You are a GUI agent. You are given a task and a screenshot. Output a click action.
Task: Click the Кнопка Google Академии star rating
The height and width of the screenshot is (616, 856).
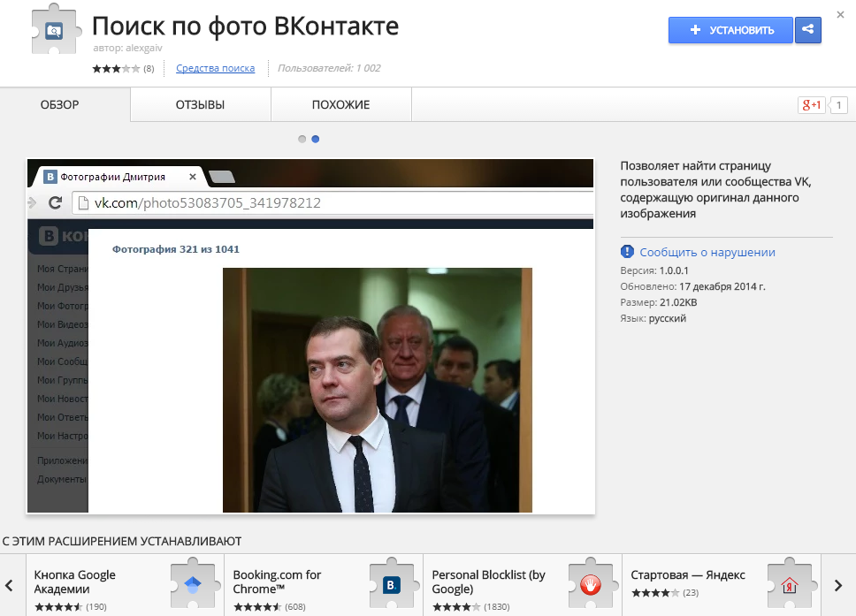click(x=58, y=607)
